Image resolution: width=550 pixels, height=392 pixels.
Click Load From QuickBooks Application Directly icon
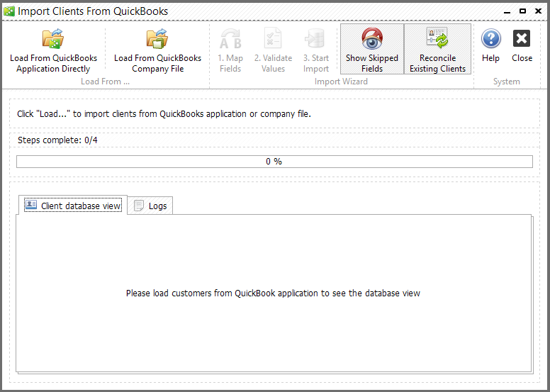tap(53, 38)
